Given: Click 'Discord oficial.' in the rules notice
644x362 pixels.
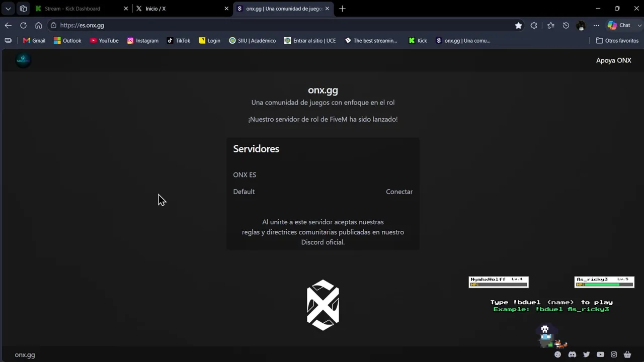Looking at the screenshot, I should pyautogui.click(x=323, y=242).
